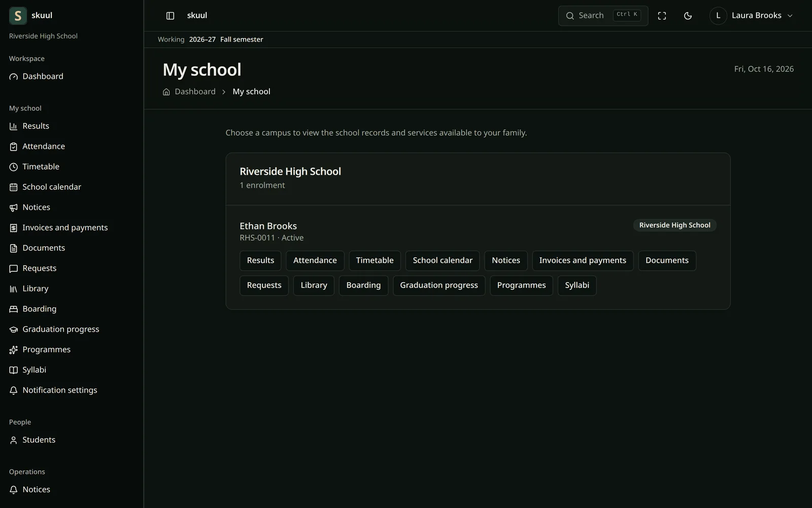The image size is (812, 508).
Task: Open the Syllabi button on Ethan's card
Action: (577, 285)
